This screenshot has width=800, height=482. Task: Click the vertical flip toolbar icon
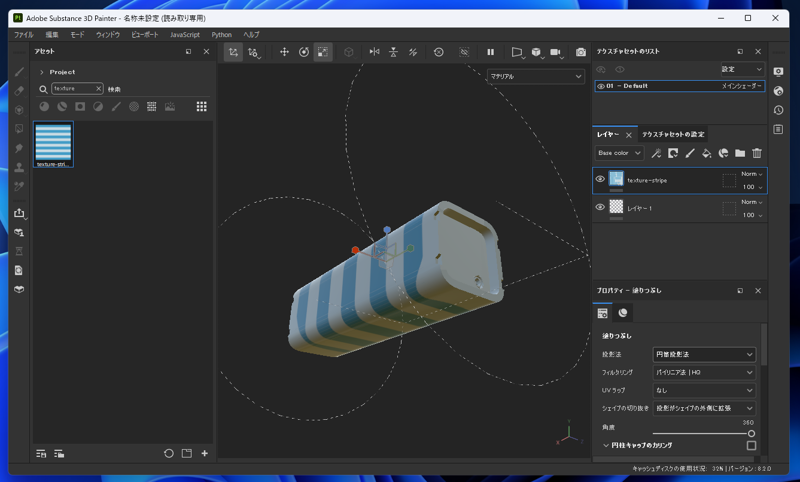(x=393, y=52)
